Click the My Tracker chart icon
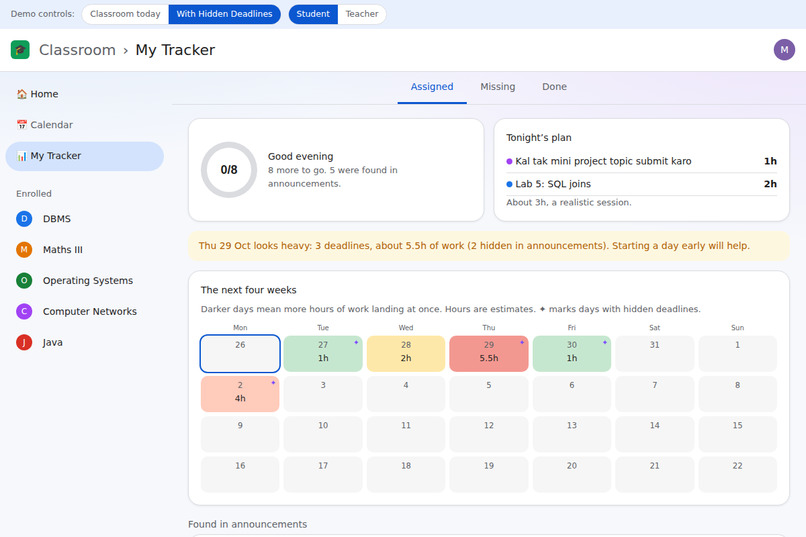Viewport: 806px width, 537px height. (x=22, y=156)
